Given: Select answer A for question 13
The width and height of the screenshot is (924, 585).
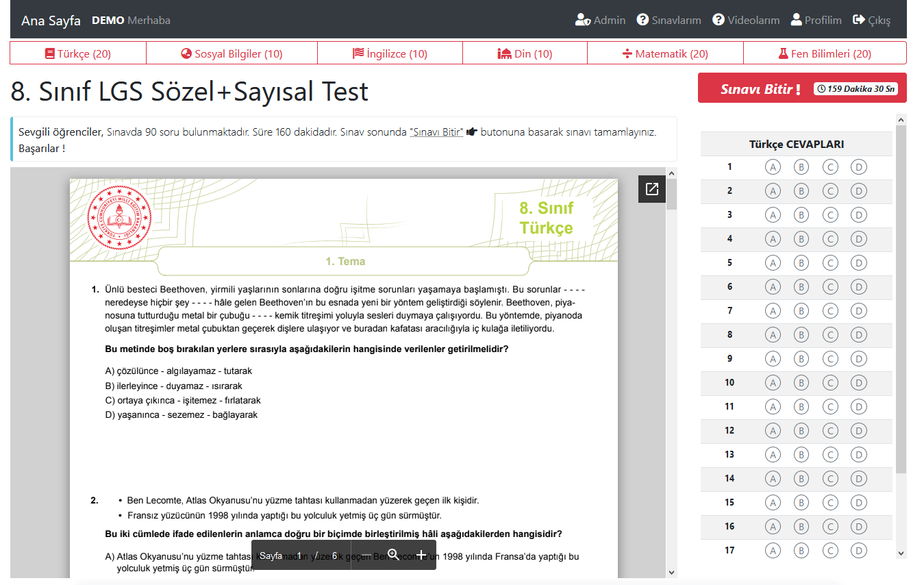Looking at the screenshot, I should point(773,454).
